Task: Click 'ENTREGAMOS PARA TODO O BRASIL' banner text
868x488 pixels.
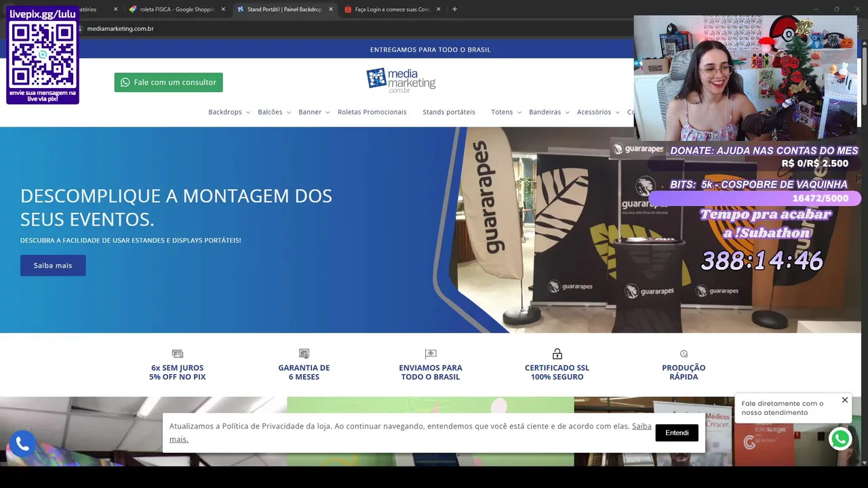Action: click(x=431, y=49)
